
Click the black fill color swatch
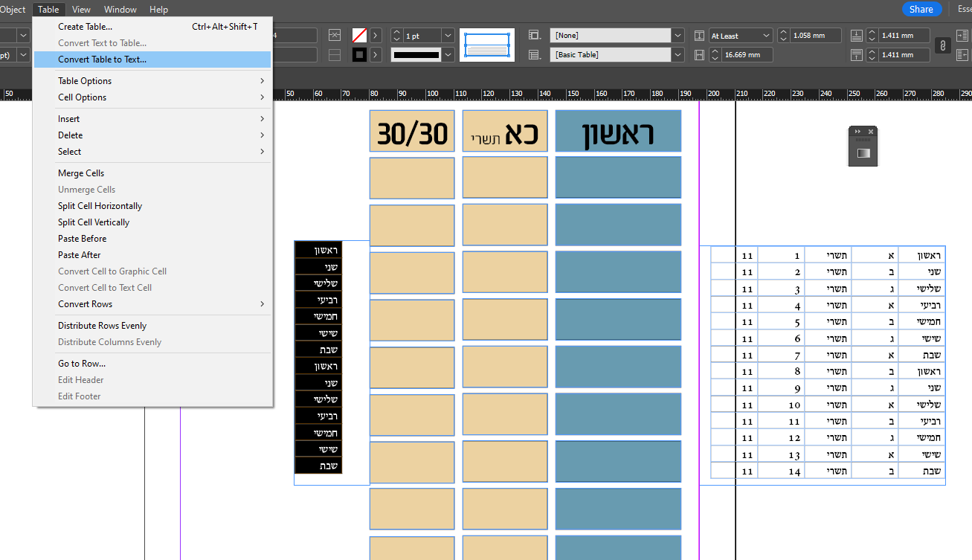(x=359, y=54)
